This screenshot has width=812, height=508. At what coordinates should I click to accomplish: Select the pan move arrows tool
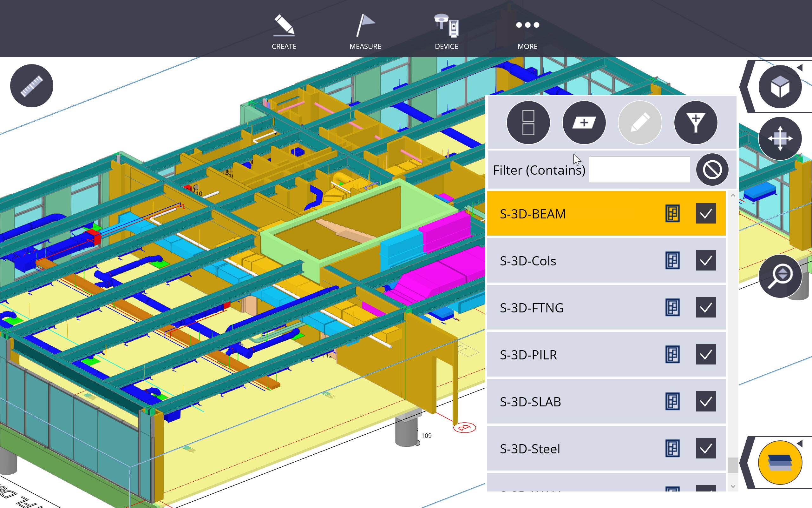point(780,138)
